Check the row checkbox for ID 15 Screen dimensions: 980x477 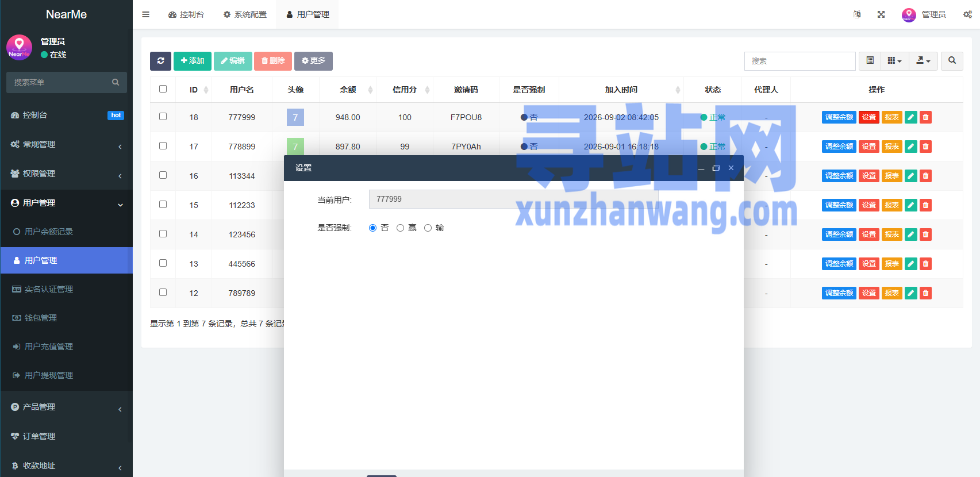(163, 205)
